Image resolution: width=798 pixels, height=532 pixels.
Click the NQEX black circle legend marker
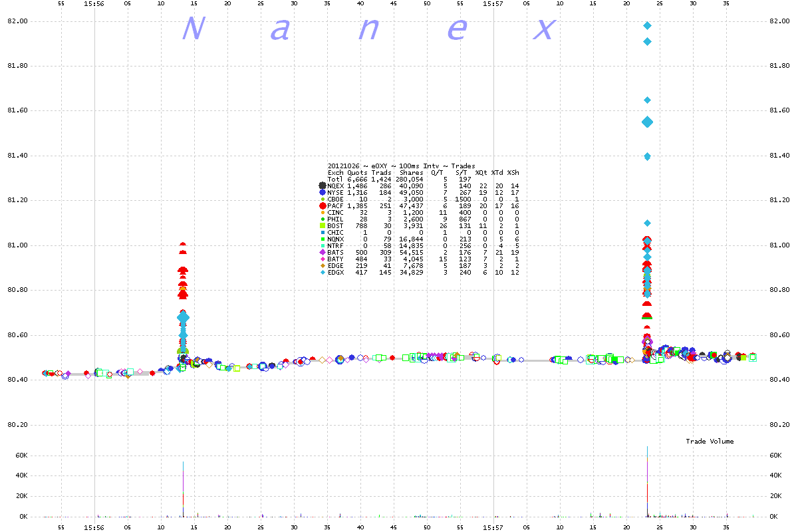point(323,186)
